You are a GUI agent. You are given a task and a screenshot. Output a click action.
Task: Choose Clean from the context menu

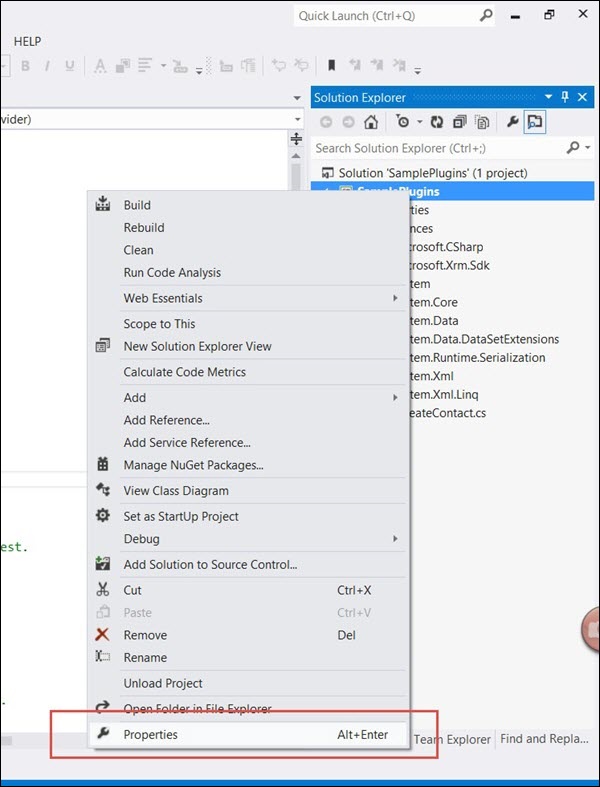pos(249,250)
